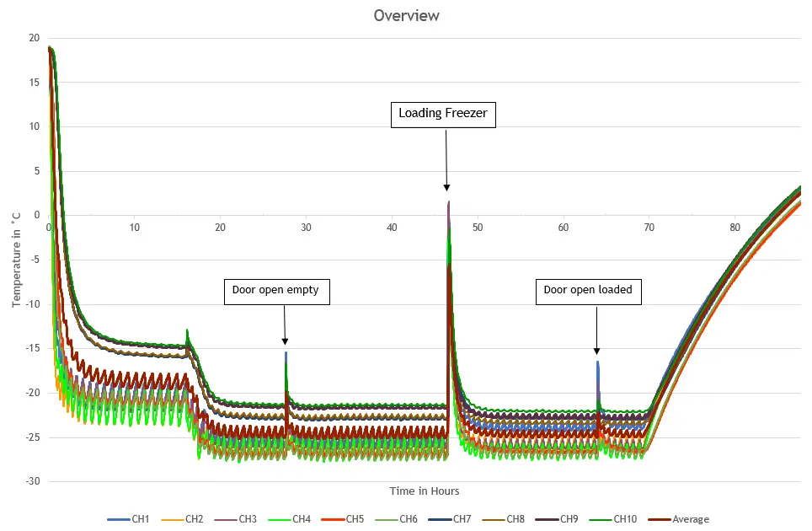Select the Door open loaded callout
812x531 pixels.
(x=588, y=291)
